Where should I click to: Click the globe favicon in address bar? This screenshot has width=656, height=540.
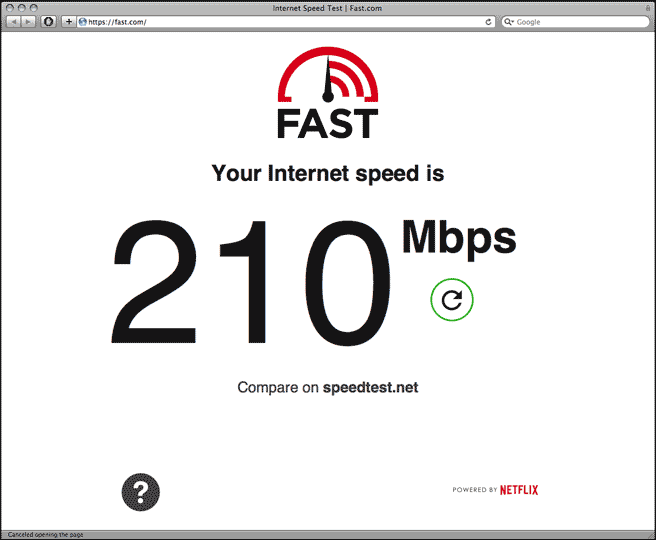click(x=83, y=22)
